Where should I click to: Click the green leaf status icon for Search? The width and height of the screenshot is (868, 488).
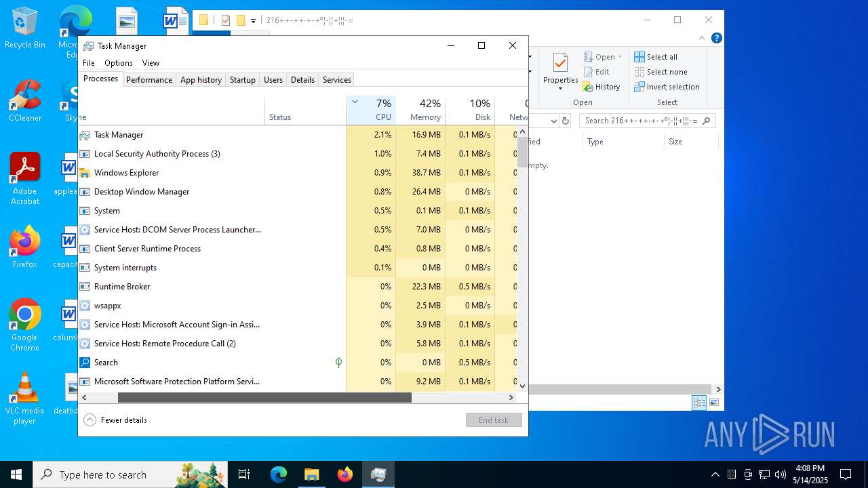click(x=338, y=363)
